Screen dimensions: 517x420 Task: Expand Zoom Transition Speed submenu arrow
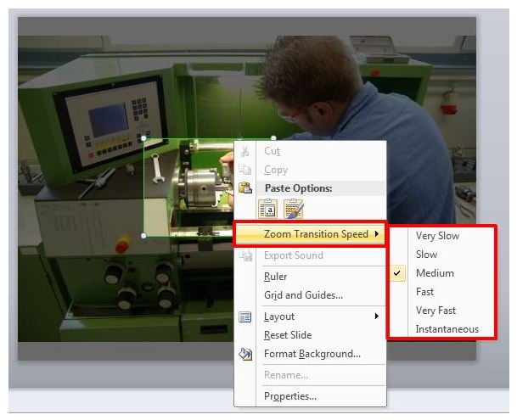(377, 233)
